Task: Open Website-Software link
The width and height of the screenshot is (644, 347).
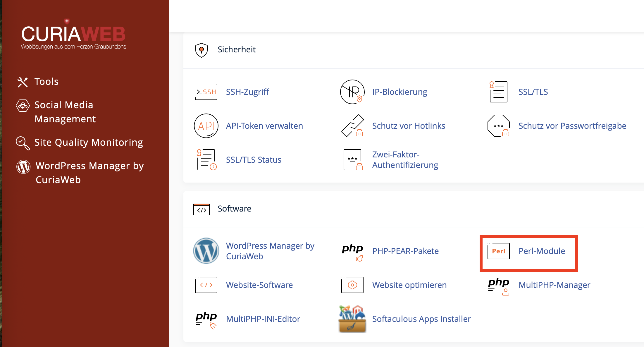Action: click(x=259, y=285)
